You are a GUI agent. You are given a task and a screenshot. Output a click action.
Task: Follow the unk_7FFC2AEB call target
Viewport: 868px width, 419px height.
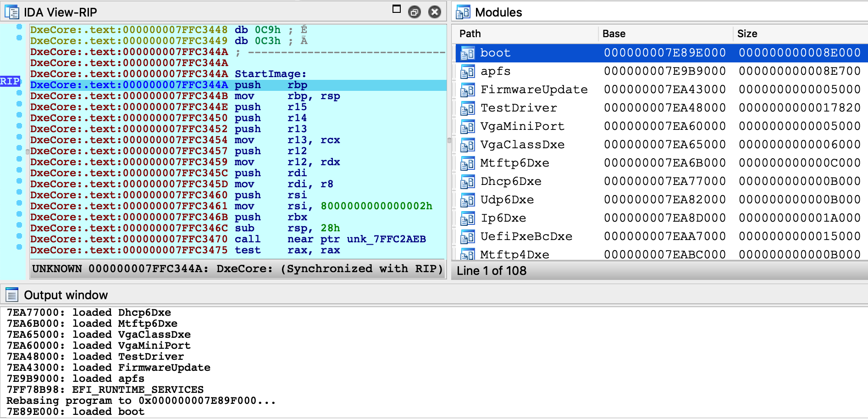pos(386,239)
